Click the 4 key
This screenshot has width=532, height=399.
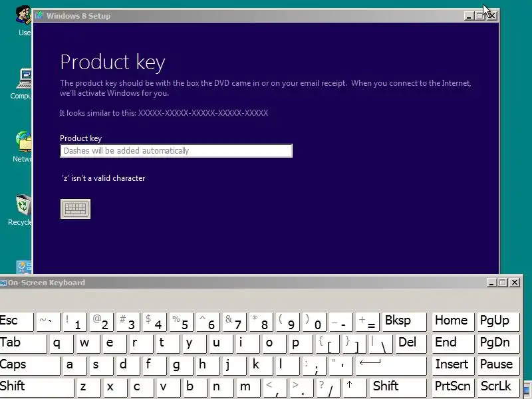click(x=155, y=321)
